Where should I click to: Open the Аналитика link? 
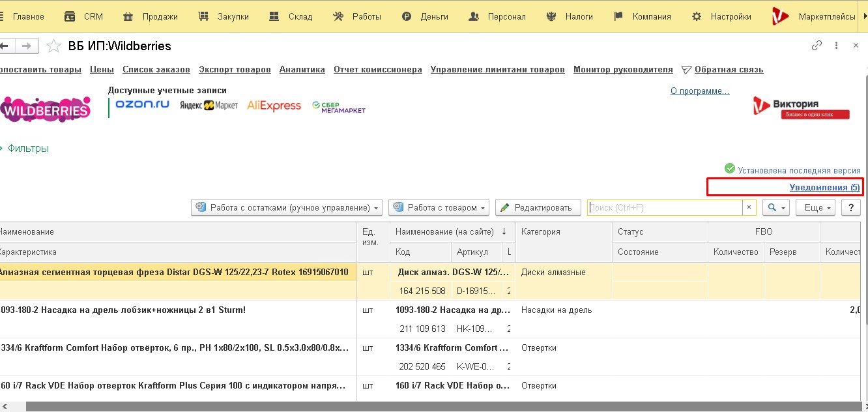(x=302, y=70)
